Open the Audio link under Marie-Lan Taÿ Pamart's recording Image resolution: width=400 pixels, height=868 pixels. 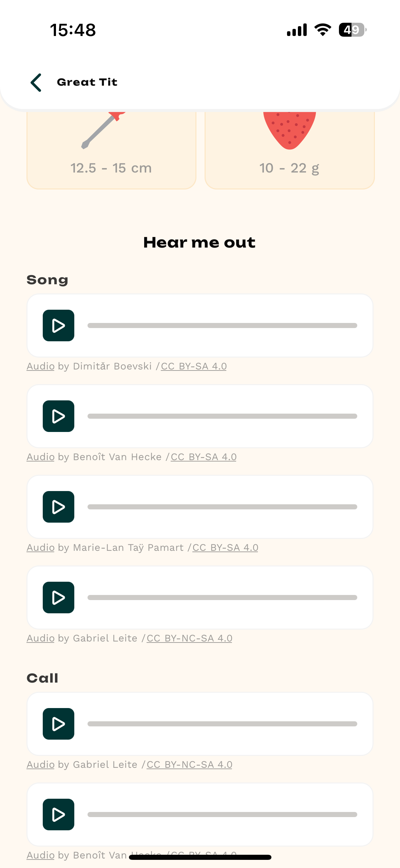(x=40, y=547)
